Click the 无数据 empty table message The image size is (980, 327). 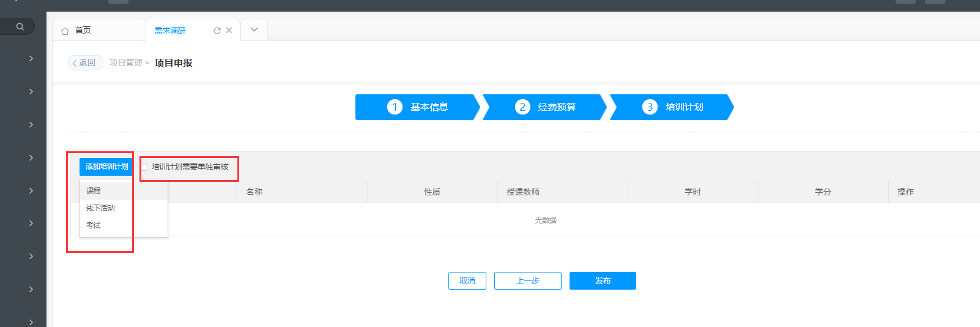[x=546, y=220]
